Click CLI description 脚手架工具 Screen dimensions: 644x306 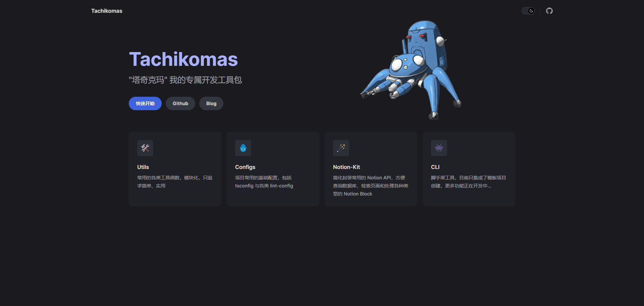(x=469, y=182)
